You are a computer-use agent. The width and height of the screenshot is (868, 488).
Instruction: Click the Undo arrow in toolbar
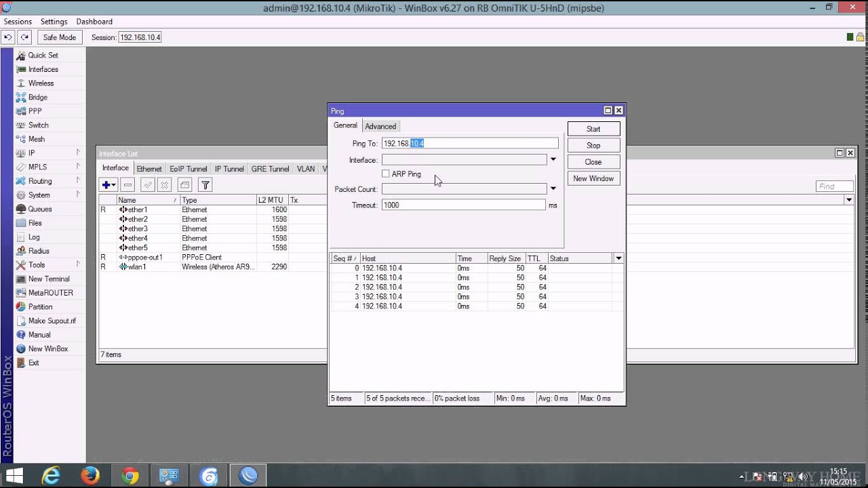8,37
